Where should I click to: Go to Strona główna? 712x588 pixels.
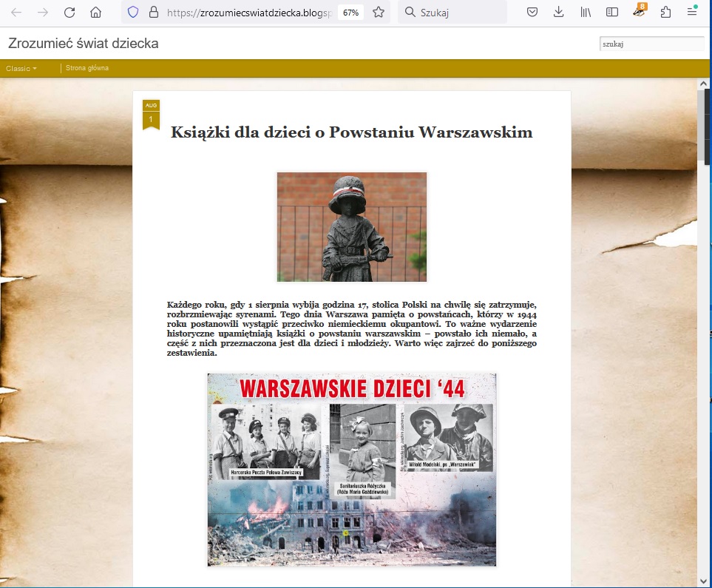pyautogui.click(x=87, y=68)
